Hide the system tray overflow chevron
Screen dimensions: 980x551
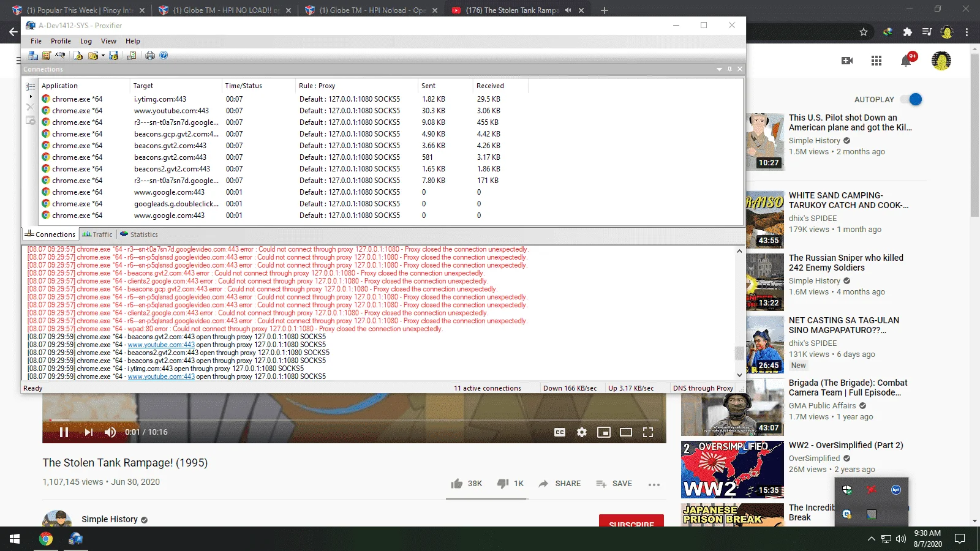[x=871, y=539]
